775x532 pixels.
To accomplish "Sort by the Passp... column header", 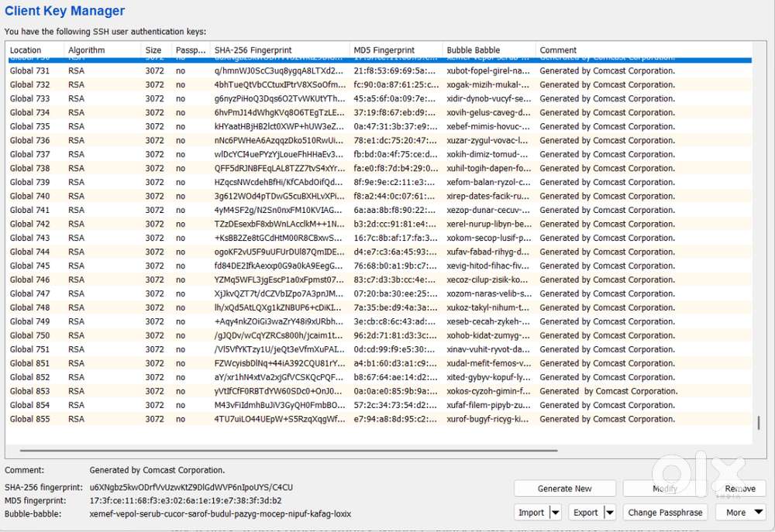I will click(x=191, y=50).
